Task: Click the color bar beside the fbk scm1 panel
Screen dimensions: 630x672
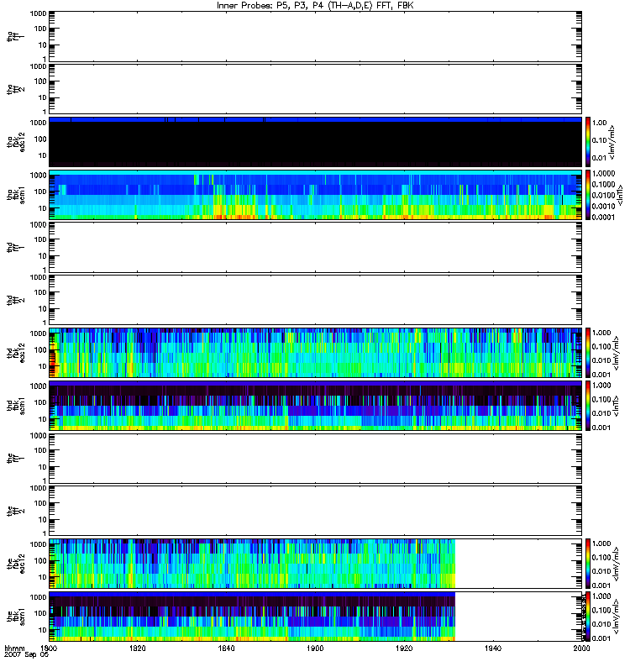Action: [x=588, y=617]
